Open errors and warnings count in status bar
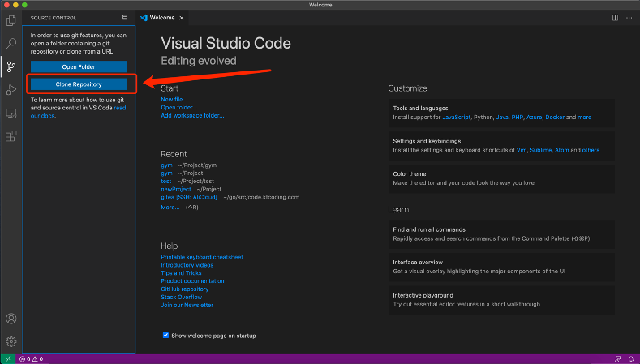This screenshot has width=640, height=364. (31, 359)
